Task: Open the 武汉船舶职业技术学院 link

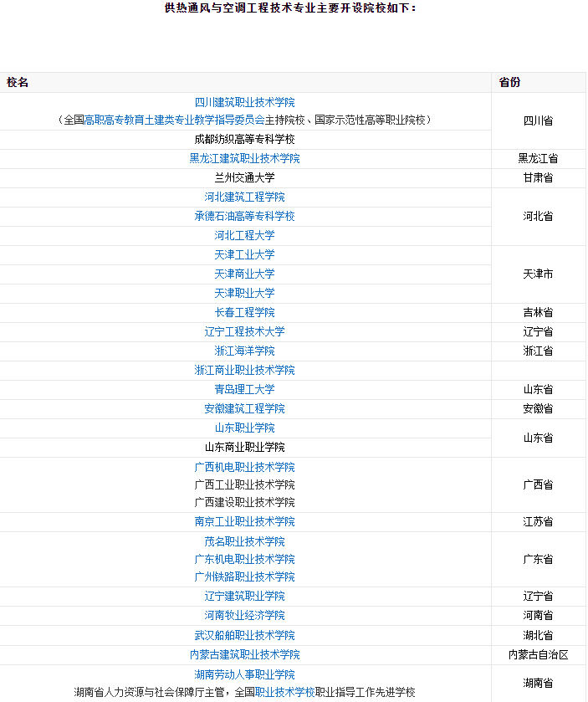Action: point(244,635)
